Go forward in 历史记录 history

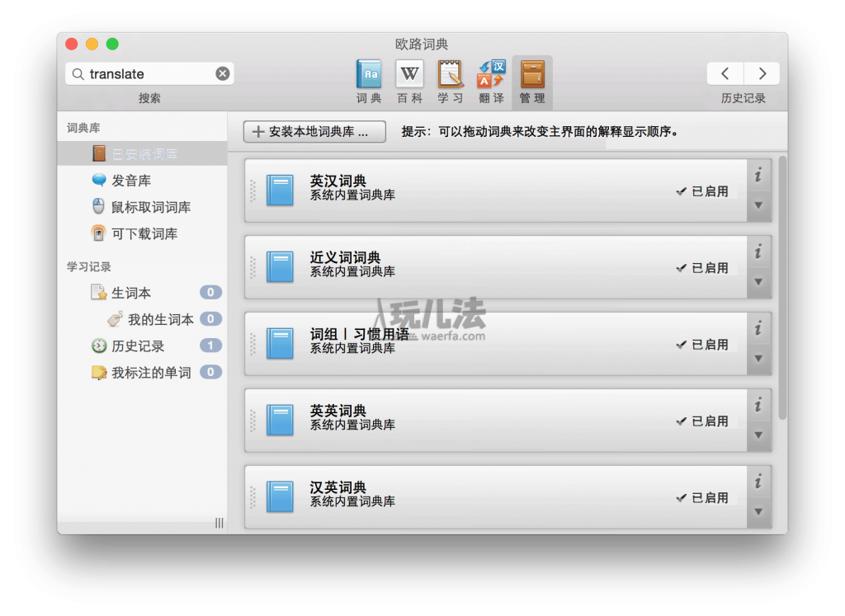[762, 73]
